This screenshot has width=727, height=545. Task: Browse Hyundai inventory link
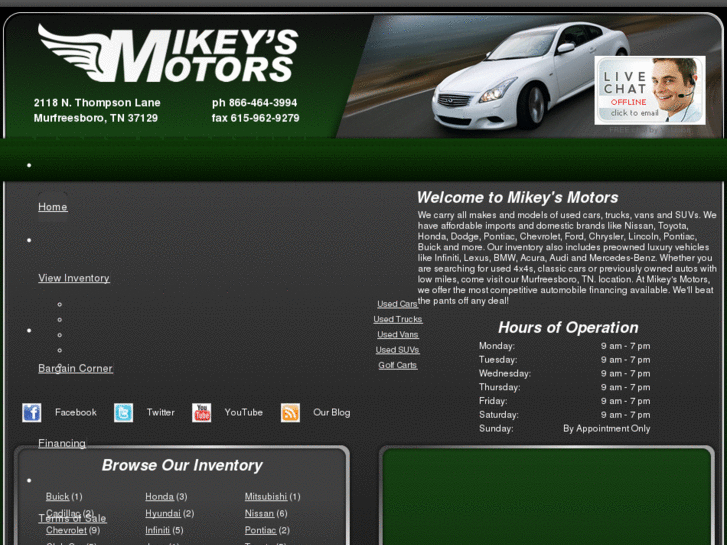(163, 513)
